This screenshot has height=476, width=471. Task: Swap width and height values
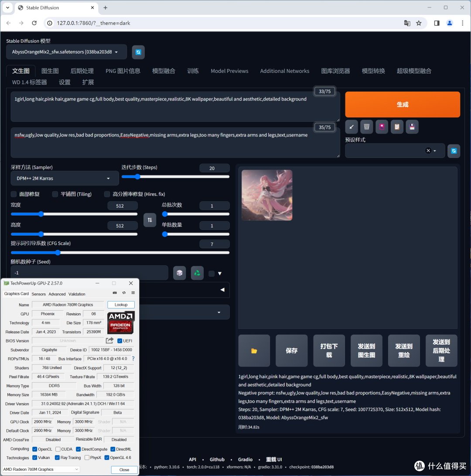click(150, 220)
